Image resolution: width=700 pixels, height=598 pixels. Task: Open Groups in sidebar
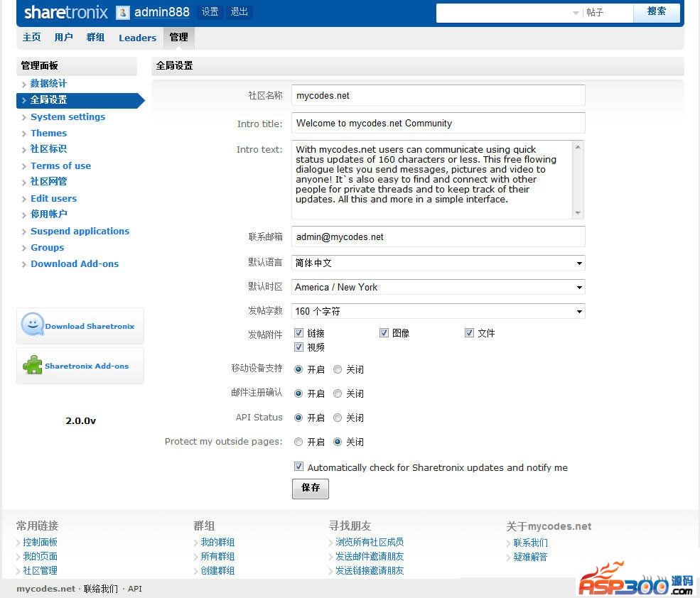tap(48, 248)
